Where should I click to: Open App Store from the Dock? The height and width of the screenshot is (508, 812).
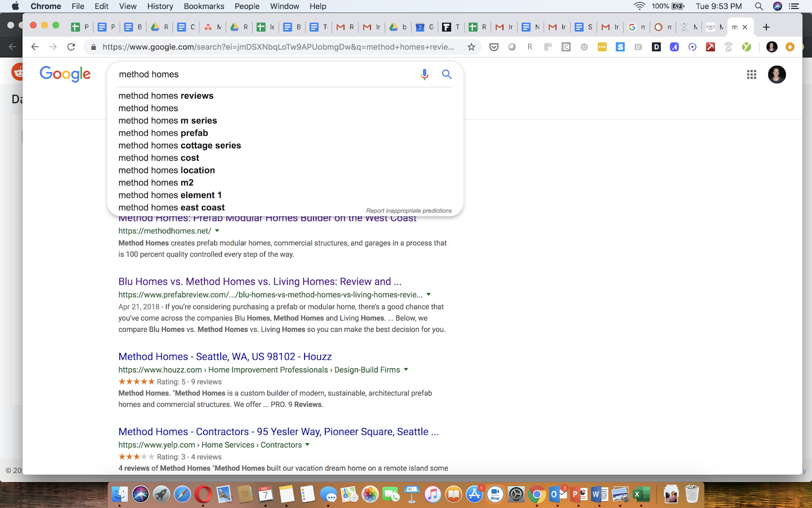pyautogui.click(x=475, y=494)
